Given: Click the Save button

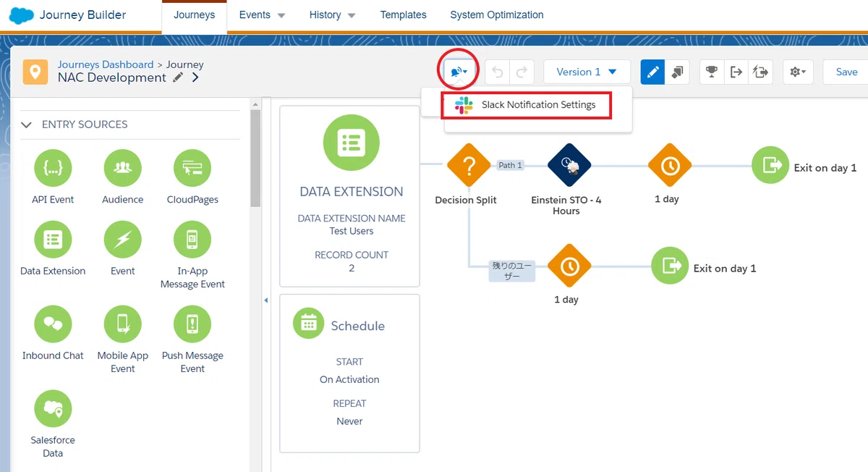Looking at the screenshot, I should [846, 72].
